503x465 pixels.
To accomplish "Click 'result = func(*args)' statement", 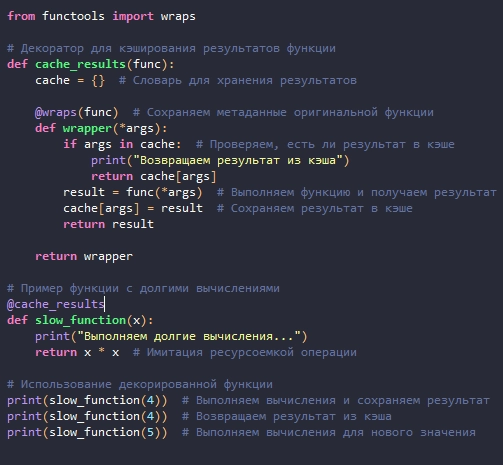I will (x=133, y=192).
